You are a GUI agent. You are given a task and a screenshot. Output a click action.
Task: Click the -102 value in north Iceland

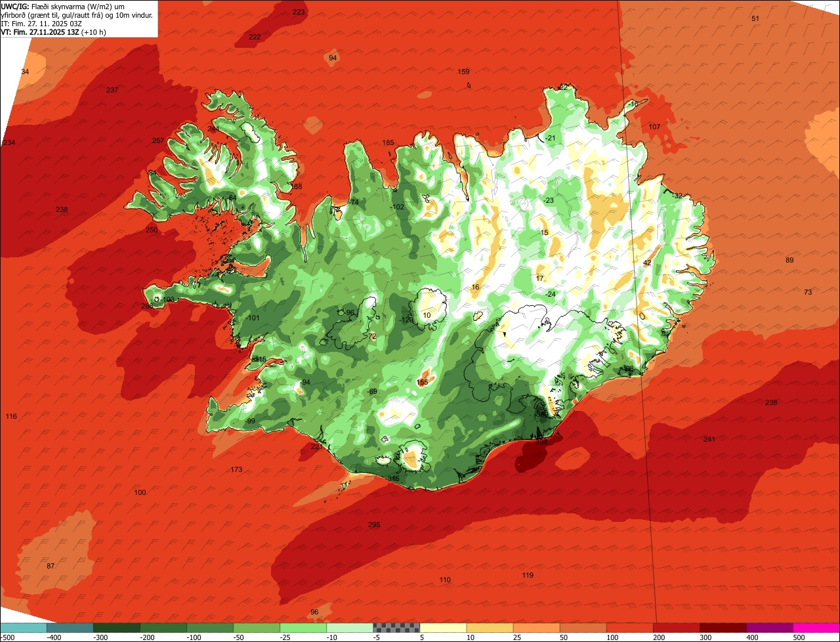(398, 207)
